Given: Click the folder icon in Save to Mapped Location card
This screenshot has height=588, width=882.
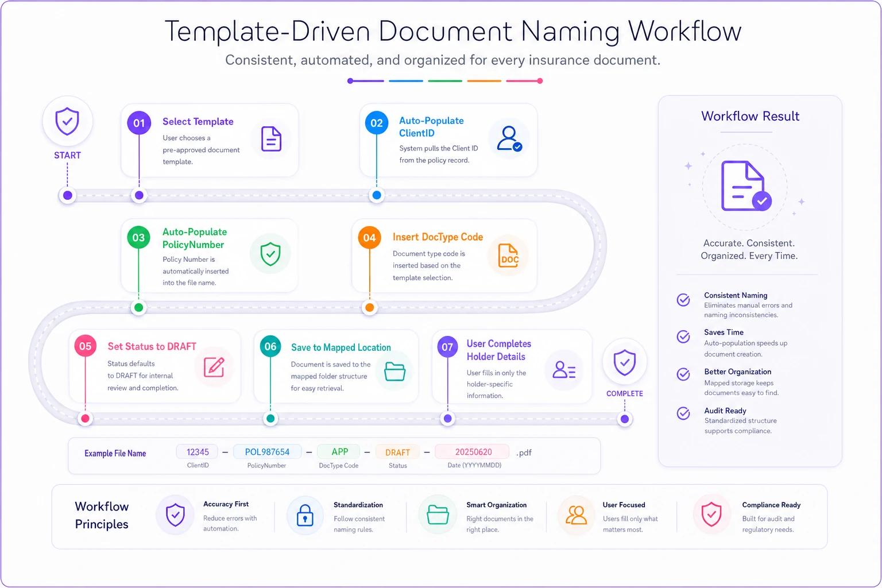Looking at the screenshot, I should [x=395, y=372].
